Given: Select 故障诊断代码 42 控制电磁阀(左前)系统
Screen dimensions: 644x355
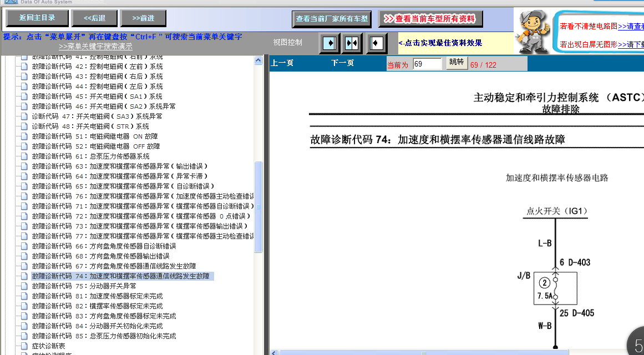Looking at the screenshot, I should pyautogui.click(x=97, y=67).
